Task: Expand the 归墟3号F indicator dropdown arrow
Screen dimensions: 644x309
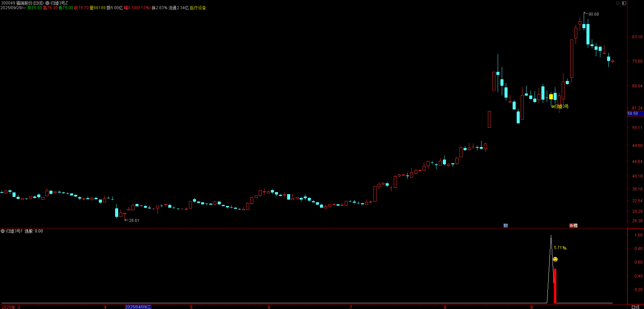Action: (x=3, y=231)
